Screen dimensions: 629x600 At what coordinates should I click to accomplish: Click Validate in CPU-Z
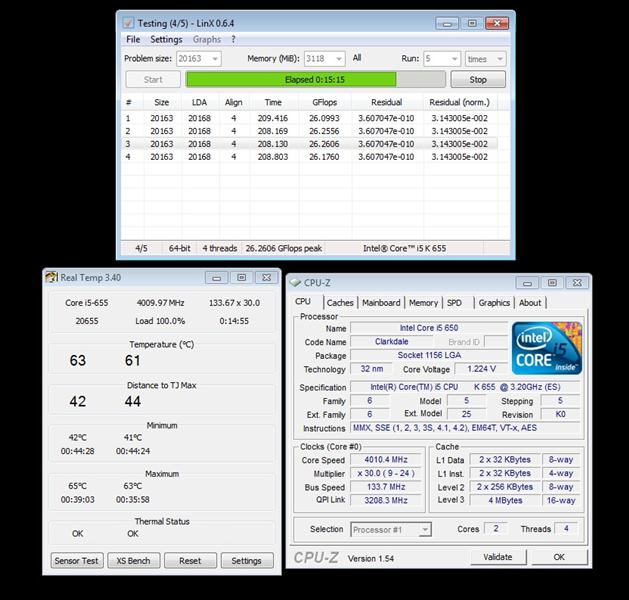tap(497, 557)
